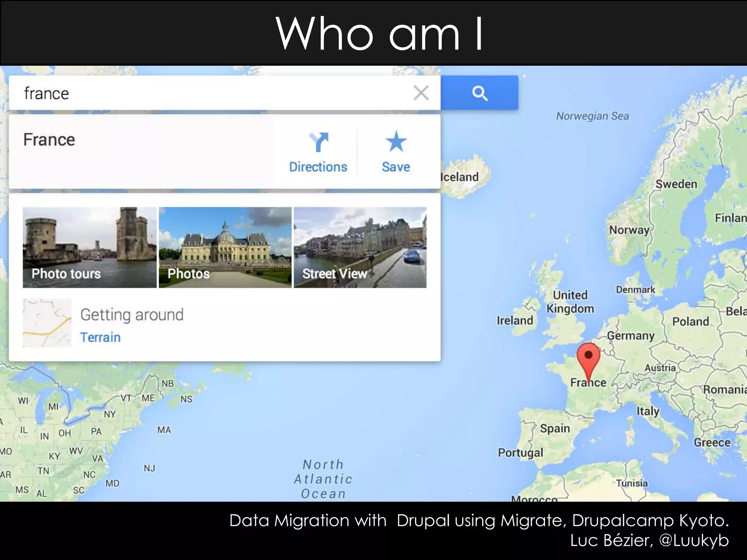
Task: Click the Getting around map thumbnail
Action: tap(47, 323)
